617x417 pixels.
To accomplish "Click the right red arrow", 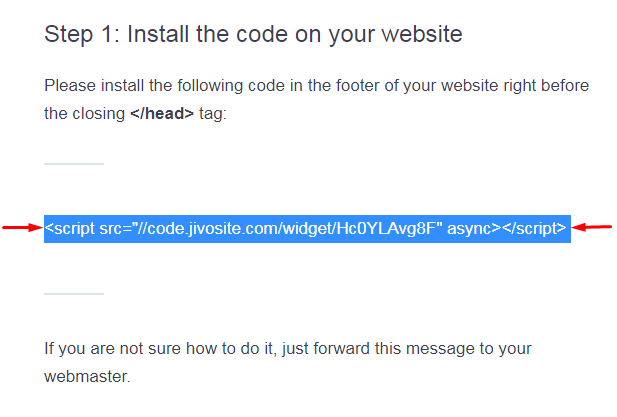I will point(592,228).
